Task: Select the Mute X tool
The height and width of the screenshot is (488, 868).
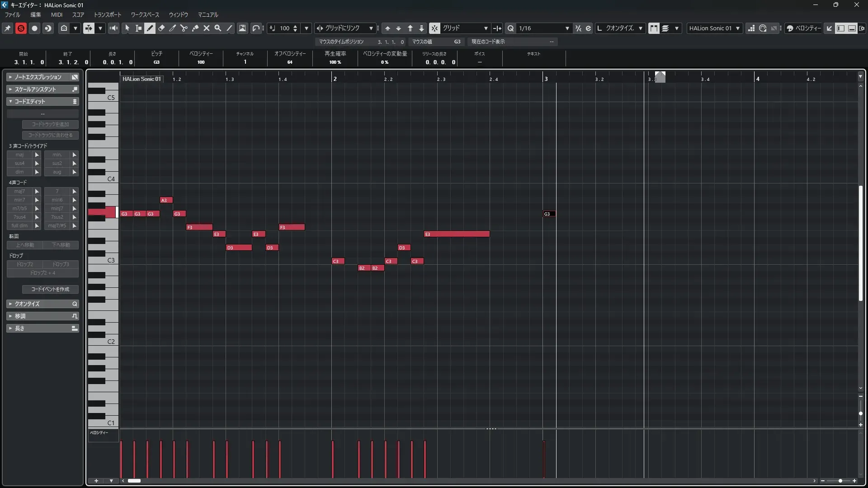Action: point(207,28)
